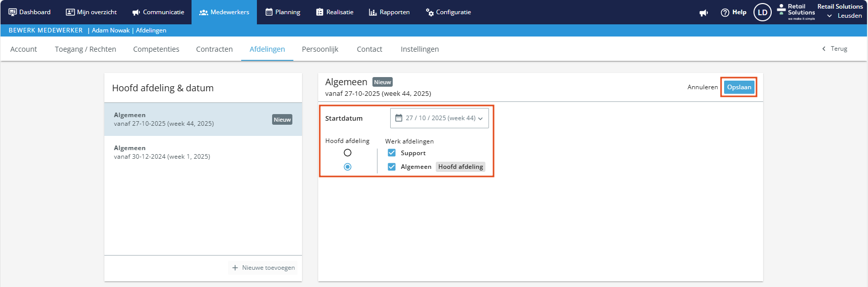Screen dimensions: 868x287
Task: Expand the Leusden location dropdown
Action: point(829,16)
